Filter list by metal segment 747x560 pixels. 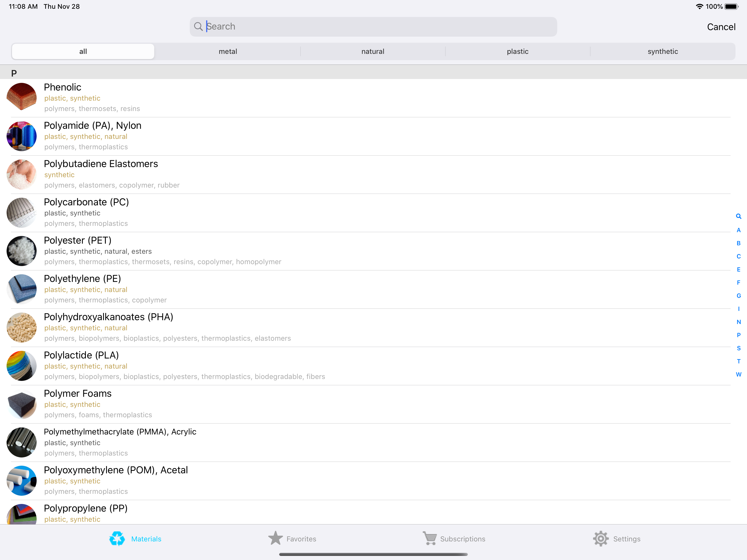tap(227, 51)
